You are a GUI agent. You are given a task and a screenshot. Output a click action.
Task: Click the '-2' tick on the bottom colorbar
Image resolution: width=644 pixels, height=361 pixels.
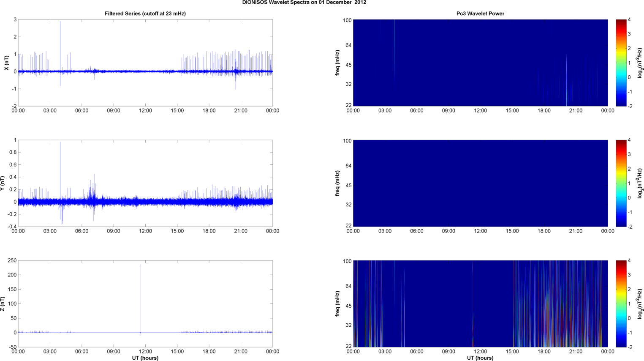630,347
